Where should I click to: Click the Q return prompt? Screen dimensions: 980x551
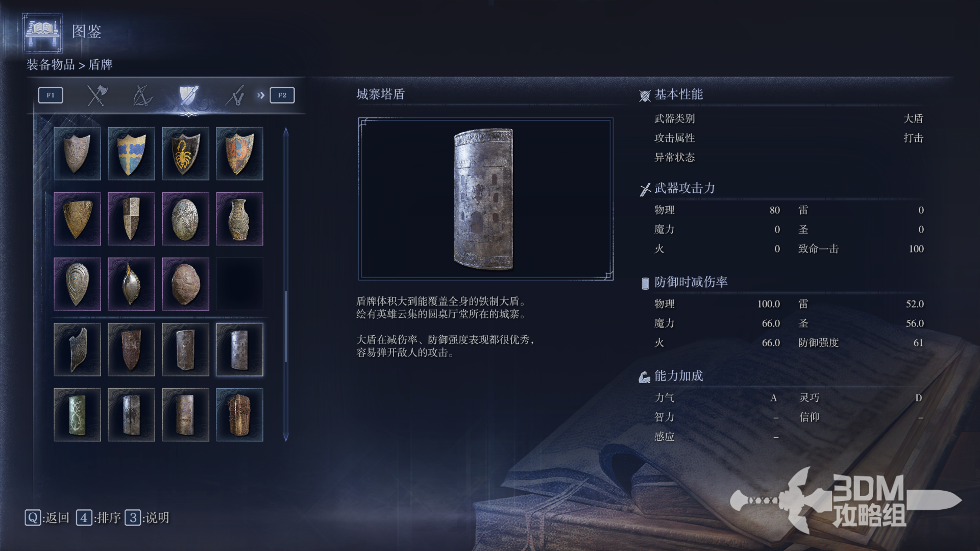click(x=47, y=518)
